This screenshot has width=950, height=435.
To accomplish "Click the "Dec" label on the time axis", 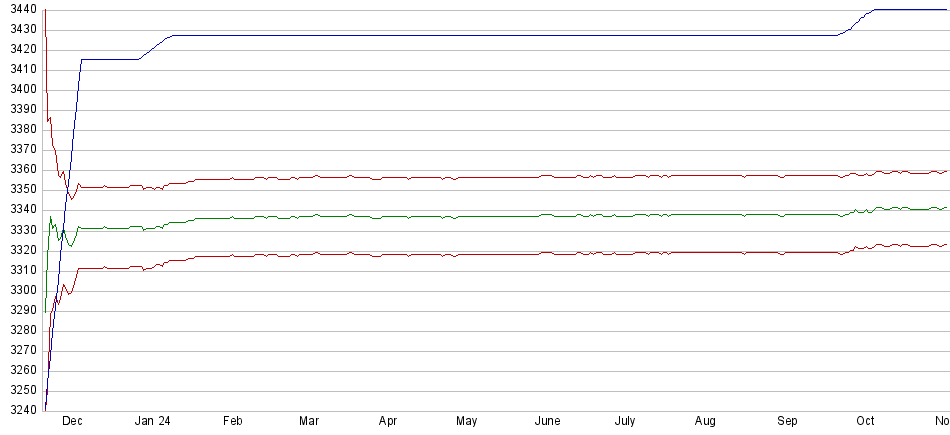I will (x=72, y=422).
